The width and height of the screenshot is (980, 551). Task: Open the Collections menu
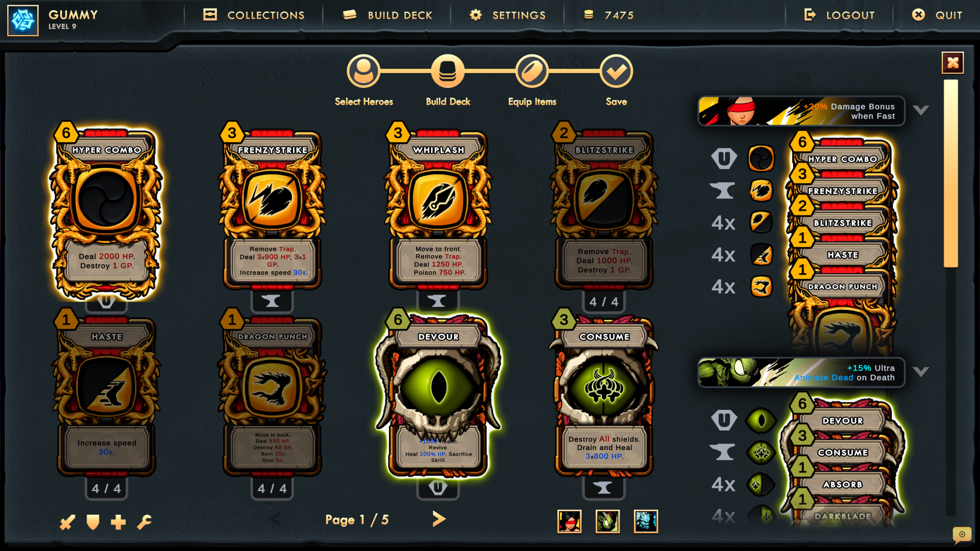tap(254, 15)
